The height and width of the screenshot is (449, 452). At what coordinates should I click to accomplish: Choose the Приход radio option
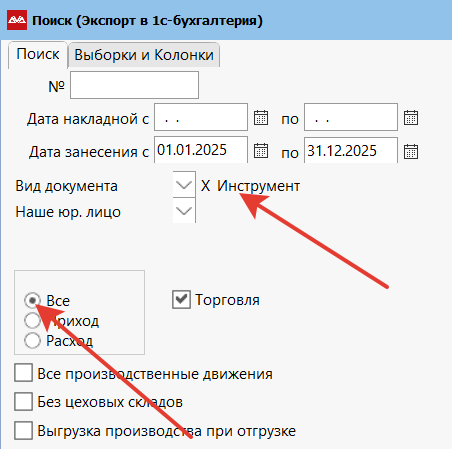32,320
